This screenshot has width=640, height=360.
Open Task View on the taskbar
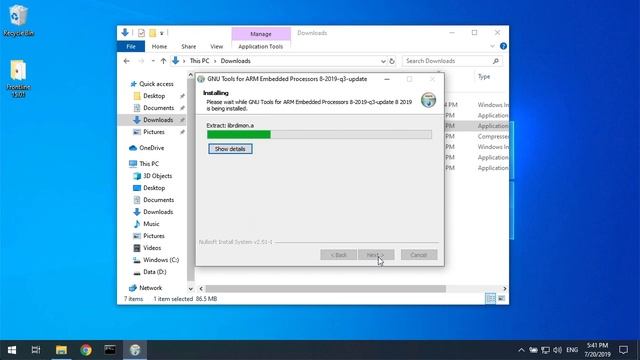click(36, 350)
